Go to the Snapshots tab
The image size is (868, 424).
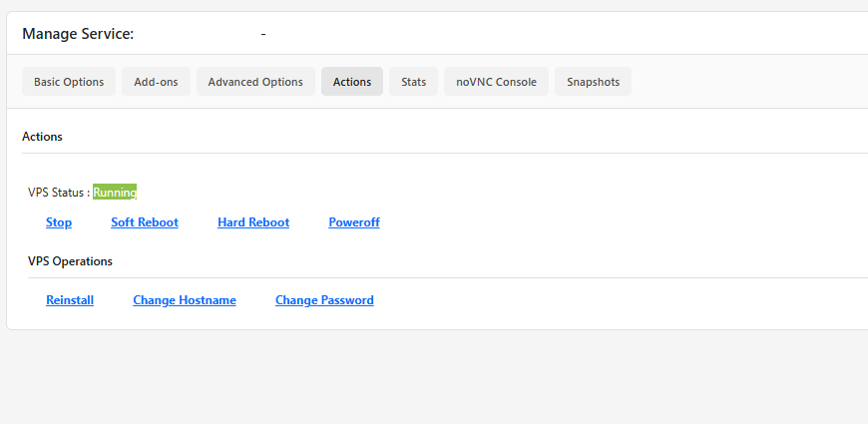pos(593,82)
